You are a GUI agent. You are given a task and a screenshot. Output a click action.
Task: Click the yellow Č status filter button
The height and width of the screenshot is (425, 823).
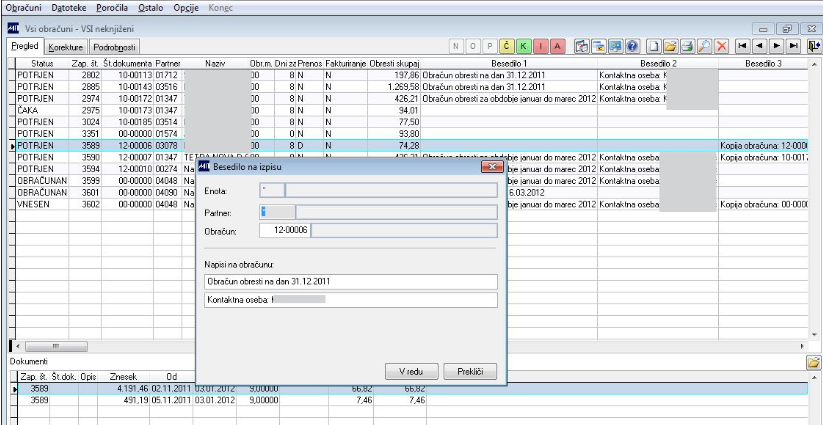coord(507,46)
